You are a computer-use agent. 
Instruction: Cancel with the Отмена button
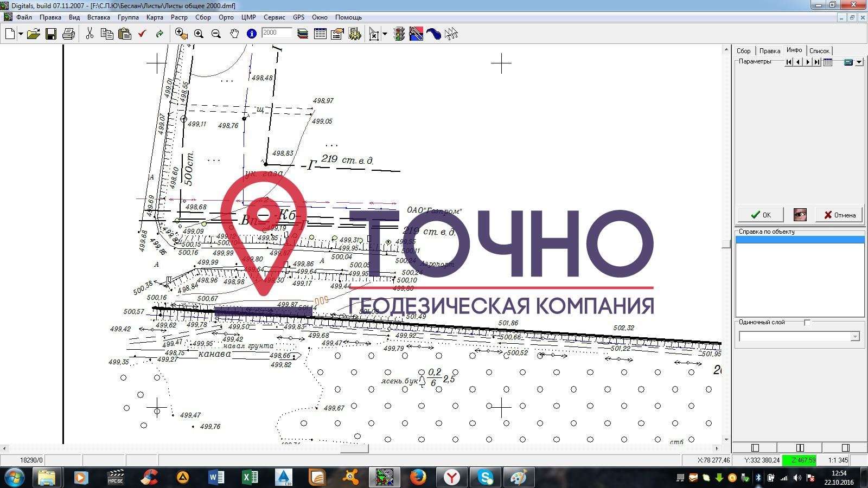(839, 215)
